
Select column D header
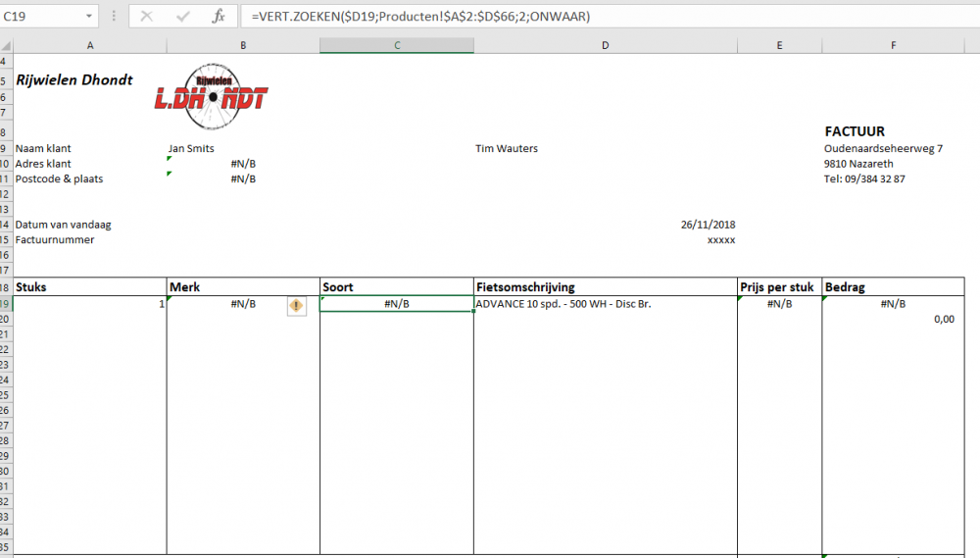click(x=605, y=46)
